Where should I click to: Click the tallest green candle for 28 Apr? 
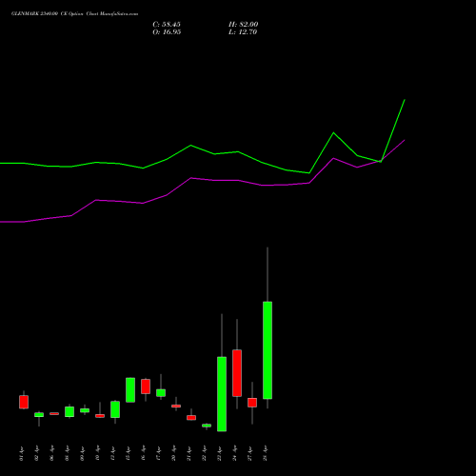pyautogui.click(x=268, y=350)
